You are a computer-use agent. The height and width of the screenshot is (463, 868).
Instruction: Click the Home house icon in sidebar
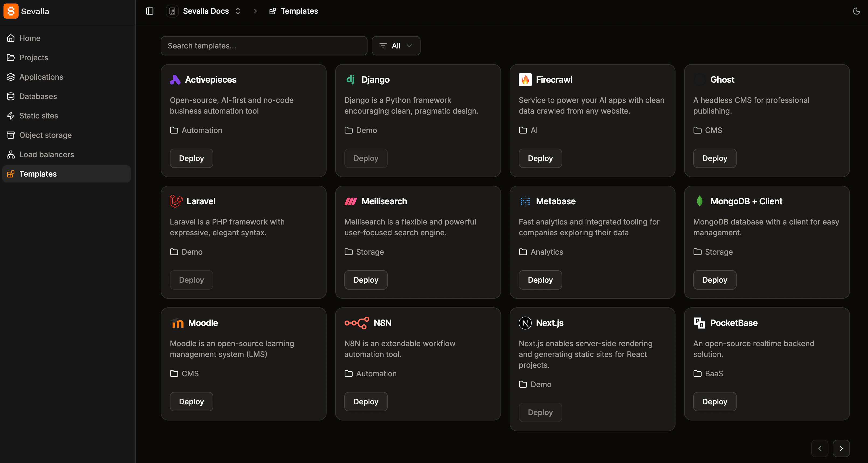click(x=11, y=38)
